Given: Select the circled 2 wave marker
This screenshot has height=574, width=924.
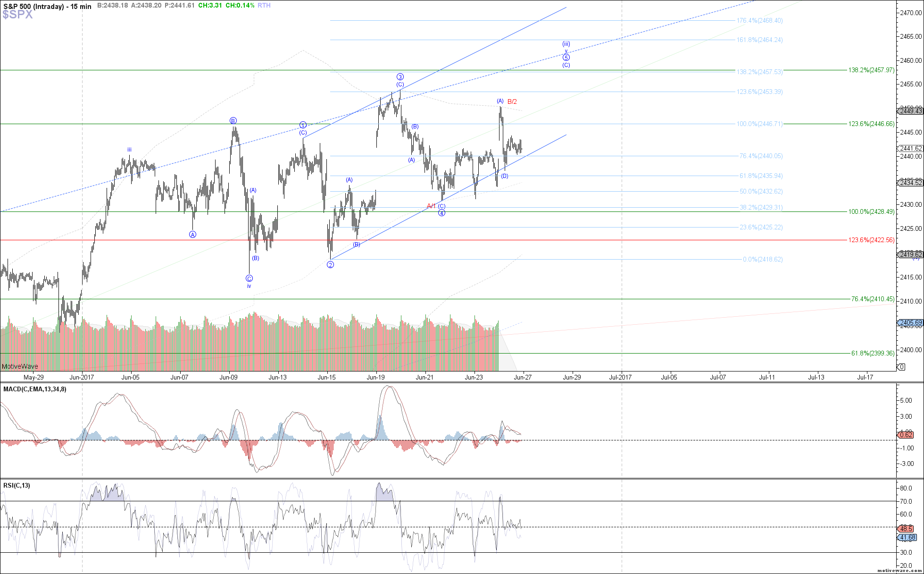Looking at the screenshot, I should tap(330, 265).
